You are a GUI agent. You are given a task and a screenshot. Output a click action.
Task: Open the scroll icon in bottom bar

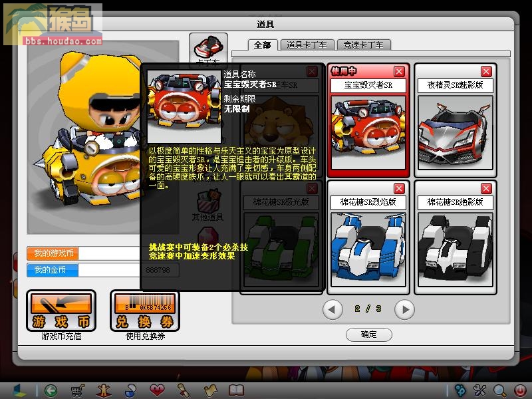coord(184,391)
